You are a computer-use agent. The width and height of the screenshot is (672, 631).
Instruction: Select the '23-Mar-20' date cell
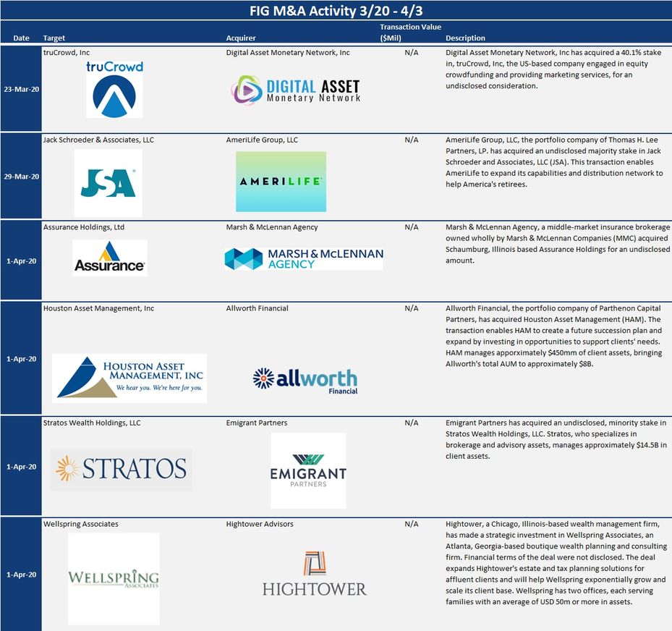point(22,89)
